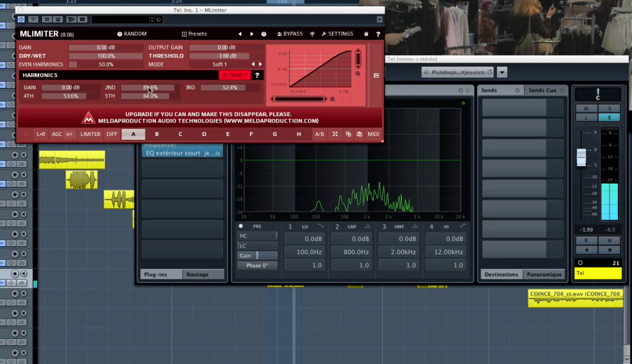Open the Pistehopi preset selector in Tel window
The height and width of the screenshot is (364, 632).
458,72
